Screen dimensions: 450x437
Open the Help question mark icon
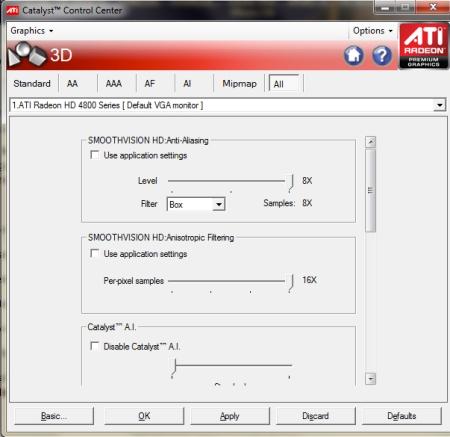point(382,55)
